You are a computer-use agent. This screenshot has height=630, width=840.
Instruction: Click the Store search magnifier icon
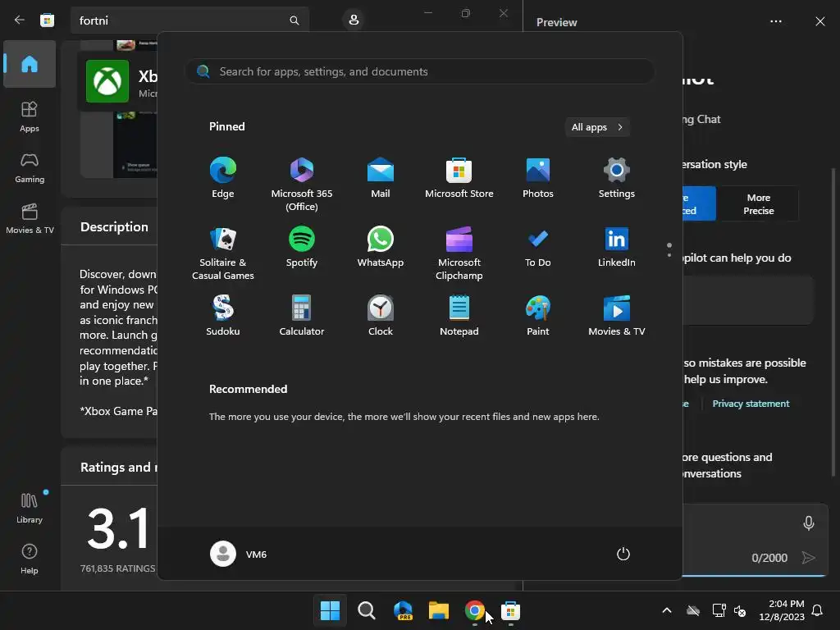click(x=294, y=21)
